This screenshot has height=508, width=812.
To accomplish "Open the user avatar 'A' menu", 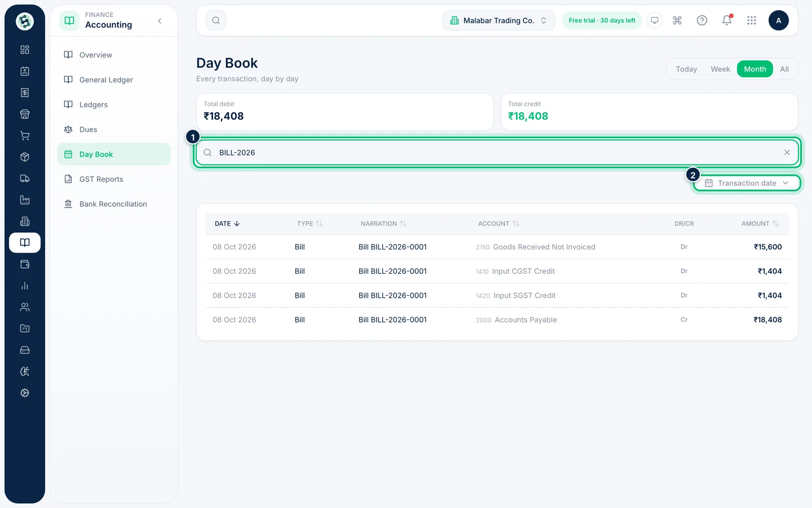I will point(779,20).
